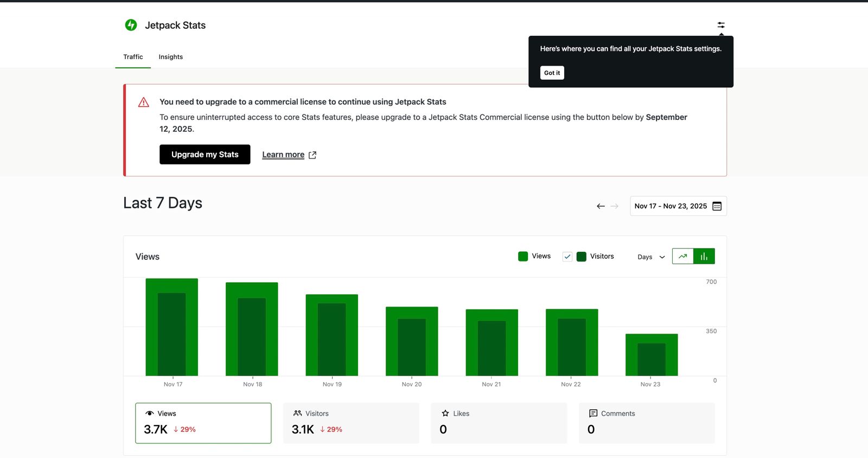
Task: Click the red warning triangle icon
Action: [x=144, y=102]
